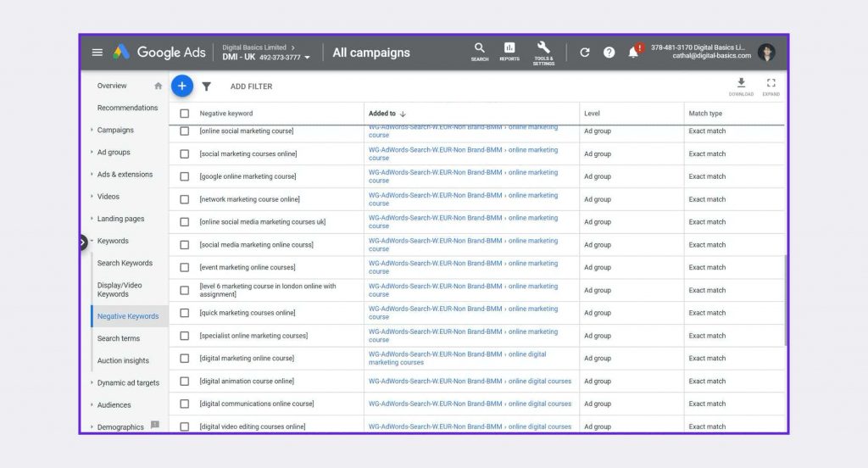Select Search Keywords sub-item
Viewport: 868px width, 468px height.
(125, 263)
